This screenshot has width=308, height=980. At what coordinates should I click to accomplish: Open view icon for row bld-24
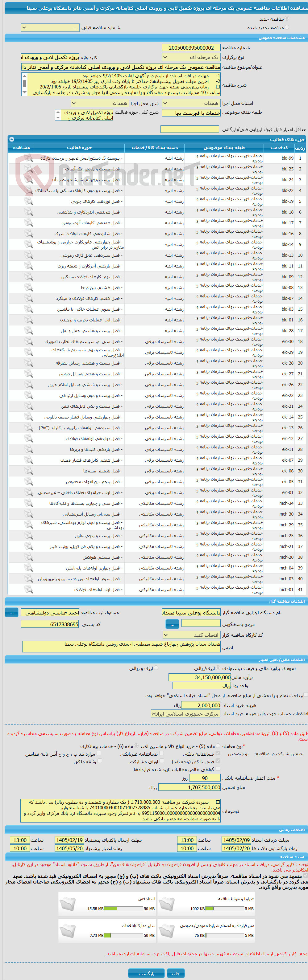tap(28, 180)
